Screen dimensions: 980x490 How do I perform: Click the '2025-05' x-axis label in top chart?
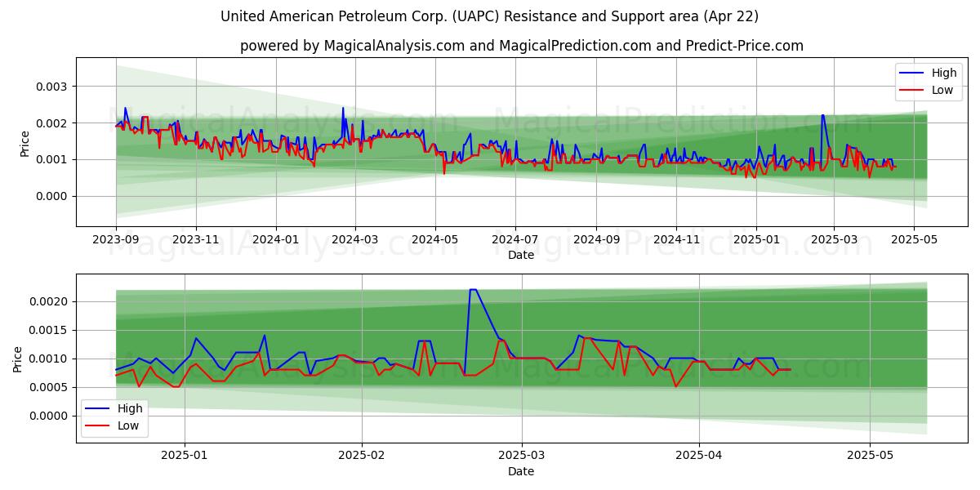coord(914,240)
